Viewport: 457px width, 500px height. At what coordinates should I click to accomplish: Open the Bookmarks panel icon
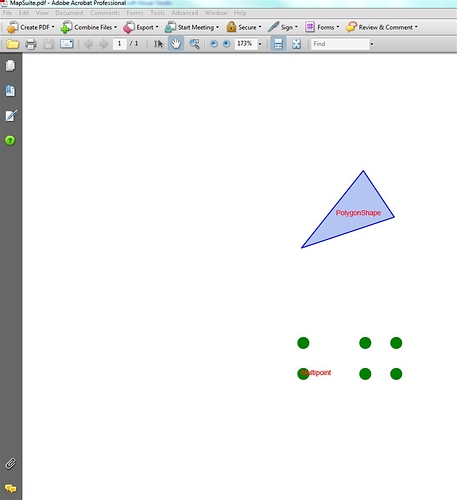pyautogui.click(x=10, y=91)
